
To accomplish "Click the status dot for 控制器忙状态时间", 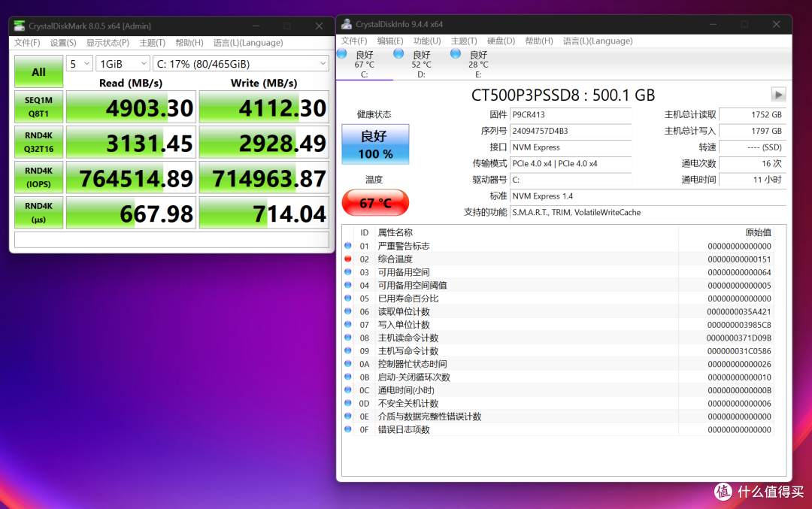I will tap(348, 364).
